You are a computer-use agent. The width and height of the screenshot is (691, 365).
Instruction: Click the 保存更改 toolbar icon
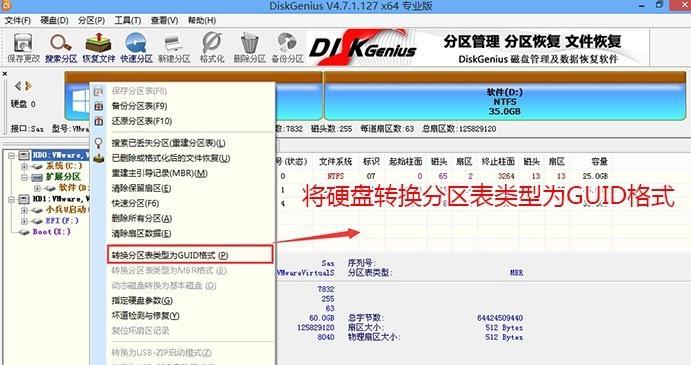(x=23, y=48)
